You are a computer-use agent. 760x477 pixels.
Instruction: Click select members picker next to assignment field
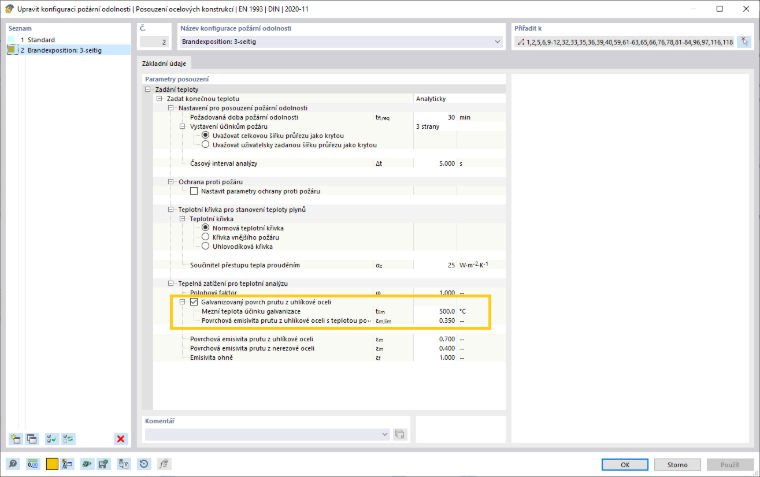click(744, 42)
